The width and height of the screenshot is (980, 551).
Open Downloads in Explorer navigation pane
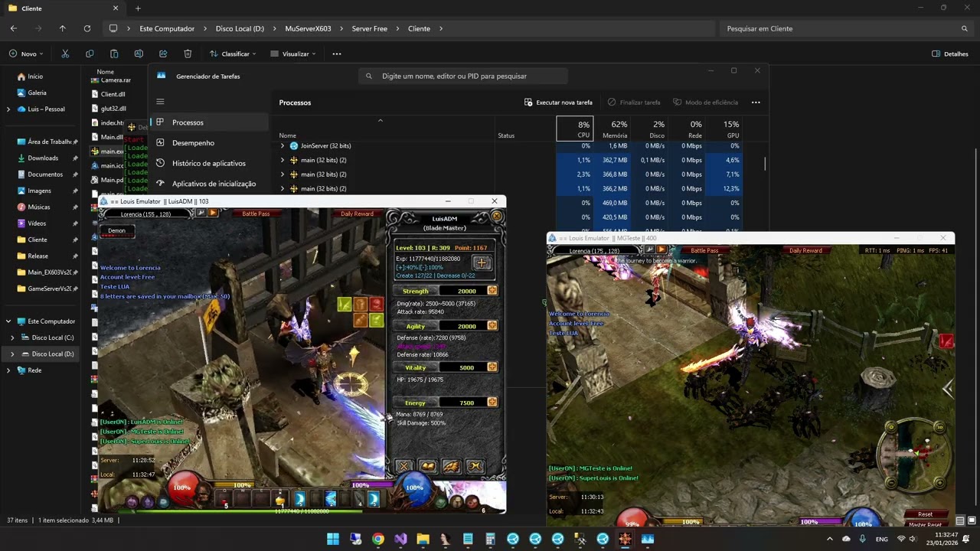(x=43, y=158)
